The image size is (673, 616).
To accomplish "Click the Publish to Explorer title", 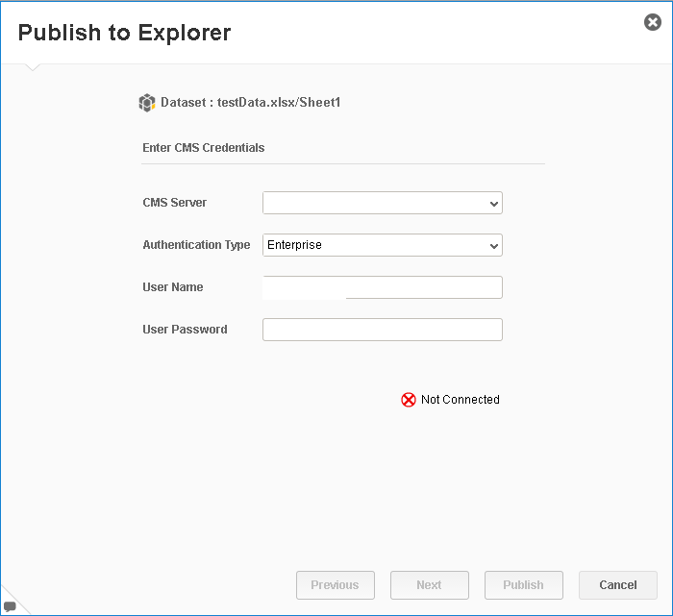I will tap(124, 33).
